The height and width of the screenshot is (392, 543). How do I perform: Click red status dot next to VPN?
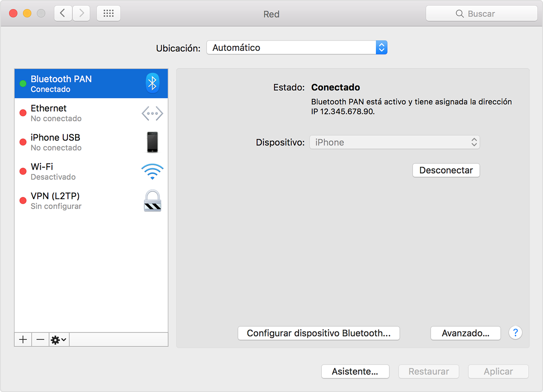click(x=23, y=201)
